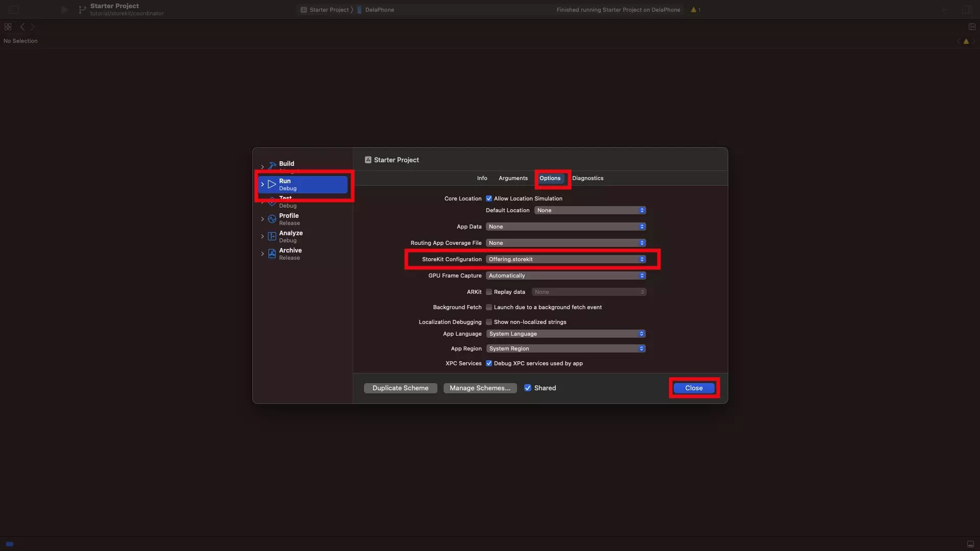This screenshot has width=980, height=551.
Task: Click the warning indicator icon in toolbar
Action: 693,9
